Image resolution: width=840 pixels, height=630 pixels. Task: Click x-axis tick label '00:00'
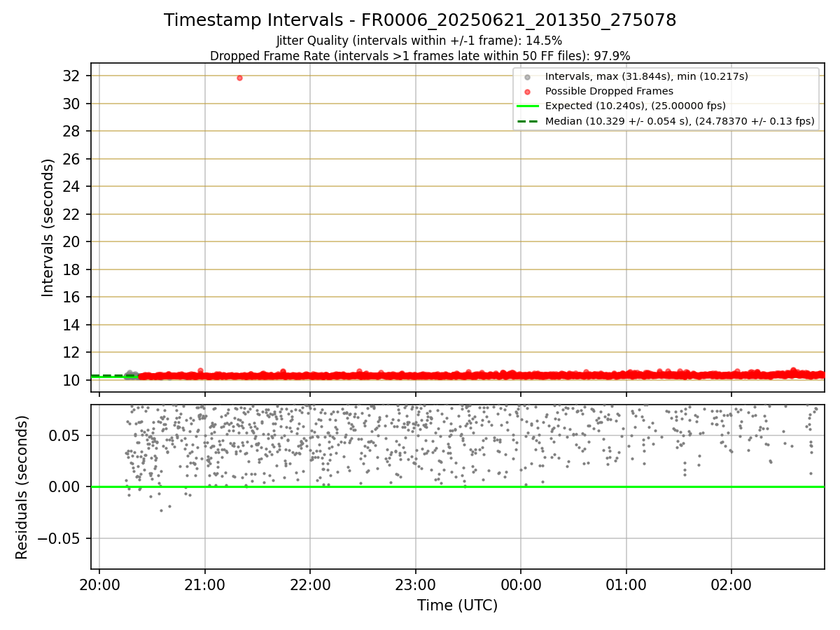pyautogui.click(x=521, y=585)
